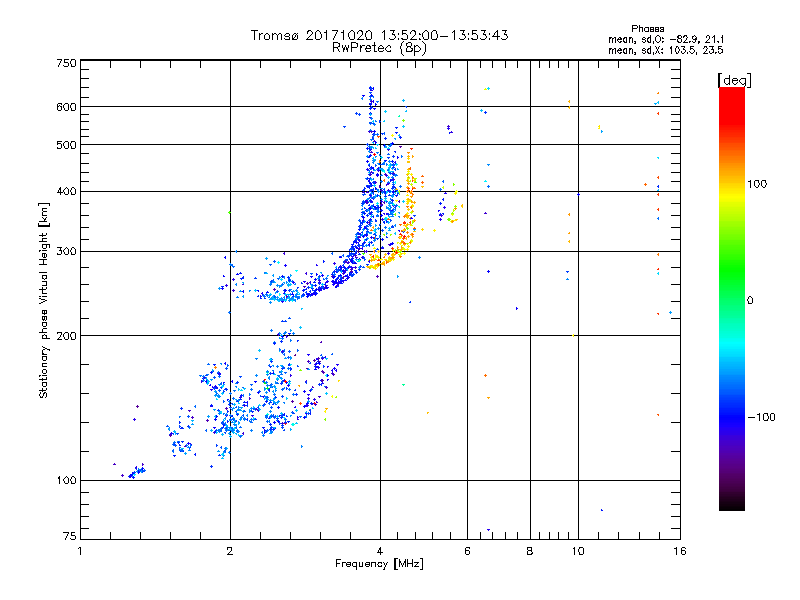Click the 'mean, sd,O: -82.9, 21.1' line

(665, 39)
